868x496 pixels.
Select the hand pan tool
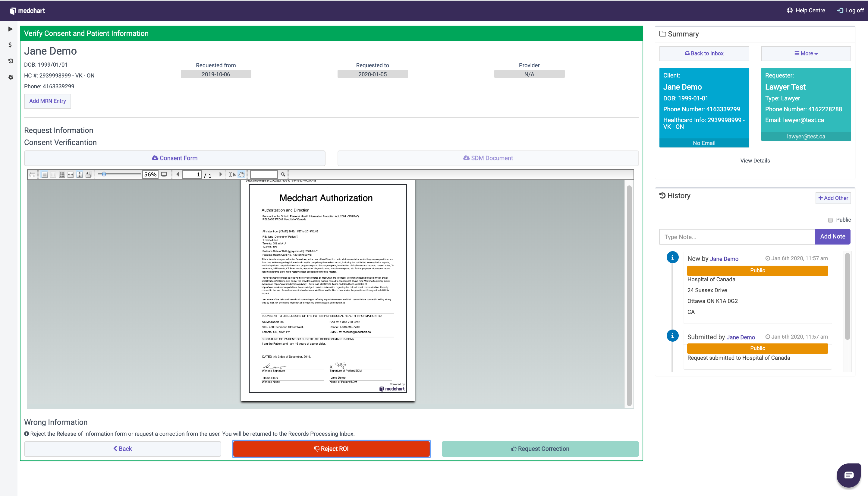pos(241,174)
